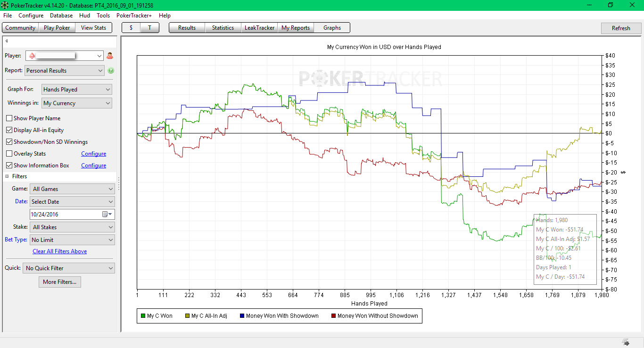The height and width of the screenshot is (348, 644).
Task: Select the View Stats tab
Action: (x=94, y=28)
